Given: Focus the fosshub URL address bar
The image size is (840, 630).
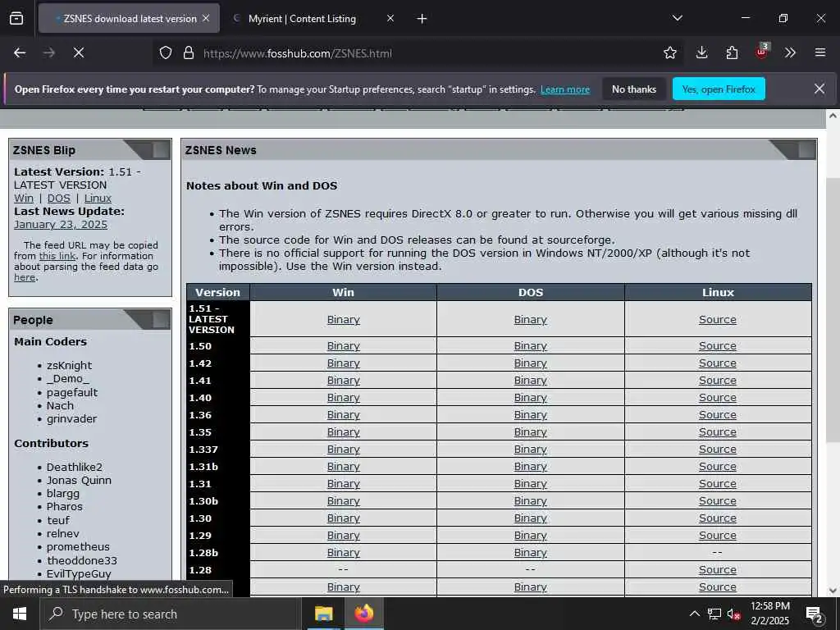Looking at the screenshot, I should 418,53.
